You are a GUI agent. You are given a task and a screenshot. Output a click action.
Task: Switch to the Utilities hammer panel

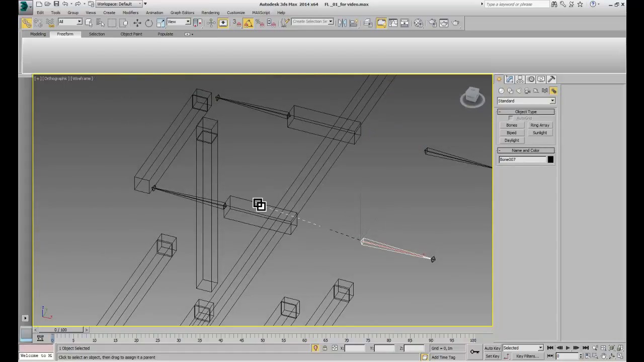pyautogui.click(x=552, y=79)
